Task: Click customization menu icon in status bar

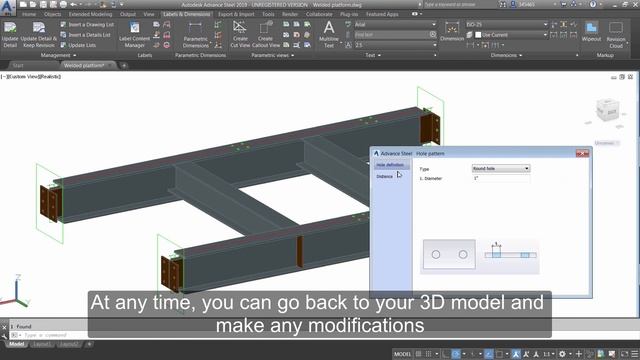Action: click(x=634, y=354)
